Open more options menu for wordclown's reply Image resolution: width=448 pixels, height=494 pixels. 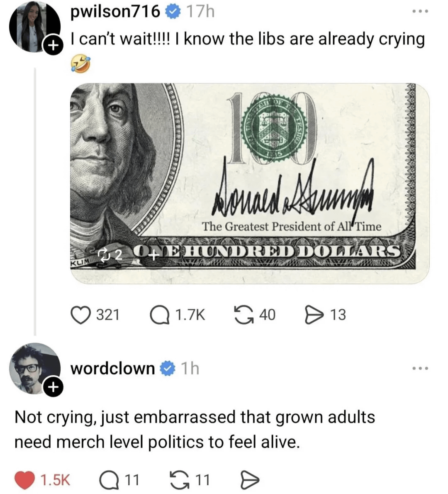tap(421, 368)
